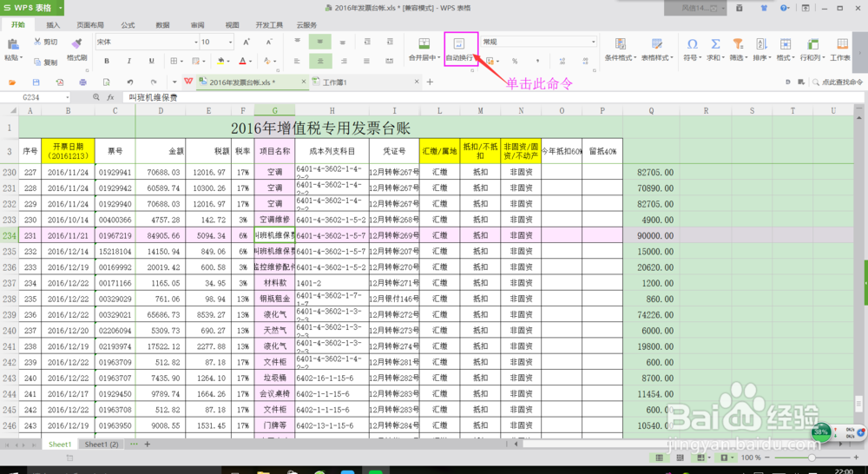The image size is (868, 474).
Task: Click the Cut (剪切) scissors button
Action: click(45, 42)
